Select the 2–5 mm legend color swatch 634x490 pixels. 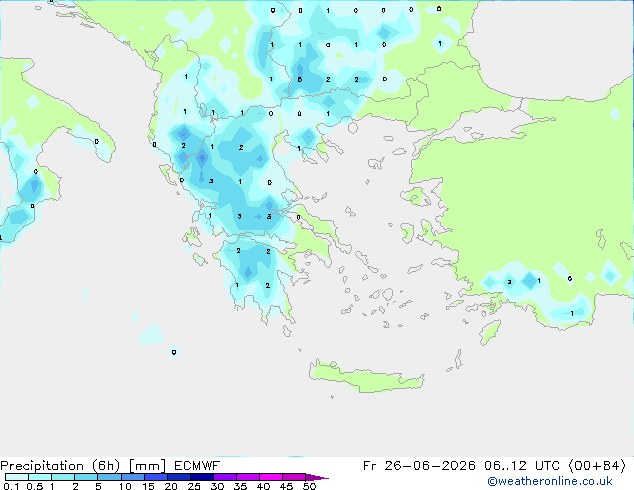tap(86, 477)
